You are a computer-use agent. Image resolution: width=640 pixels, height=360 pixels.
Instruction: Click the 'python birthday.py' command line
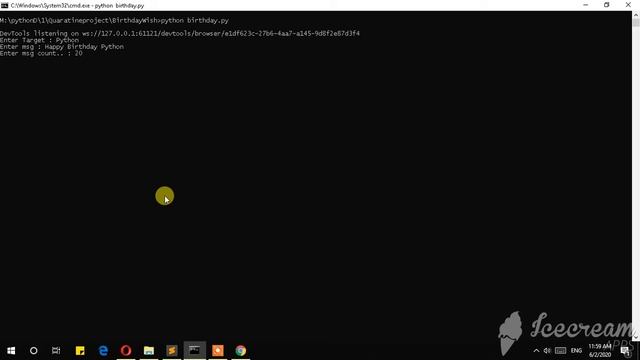114,20
